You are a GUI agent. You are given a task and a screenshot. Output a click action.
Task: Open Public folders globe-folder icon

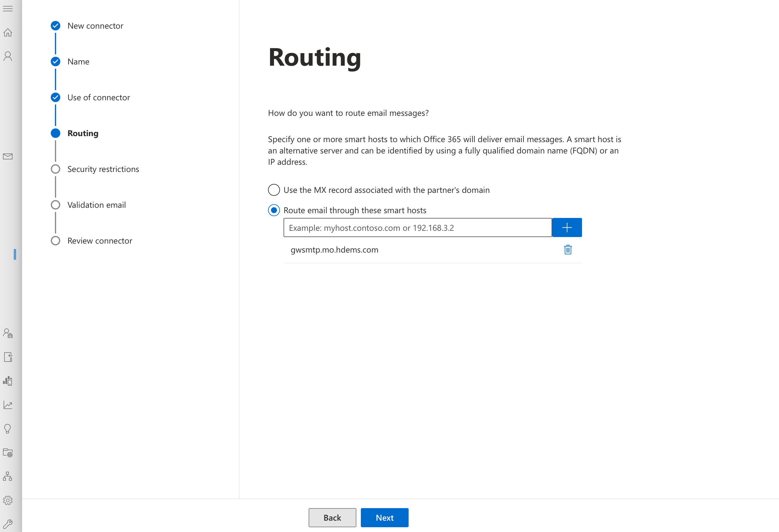point(8,453)
